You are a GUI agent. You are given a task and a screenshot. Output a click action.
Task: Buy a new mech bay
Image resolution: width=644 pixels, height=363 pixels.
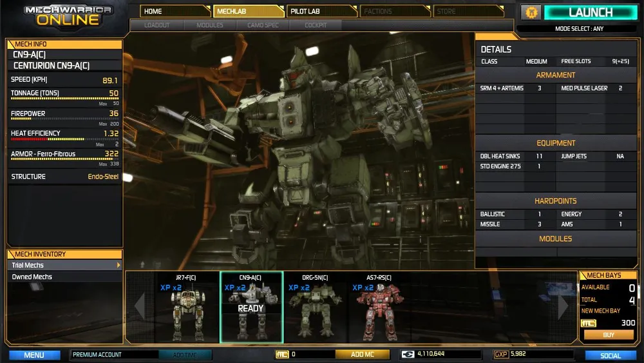tap(609, 335)
